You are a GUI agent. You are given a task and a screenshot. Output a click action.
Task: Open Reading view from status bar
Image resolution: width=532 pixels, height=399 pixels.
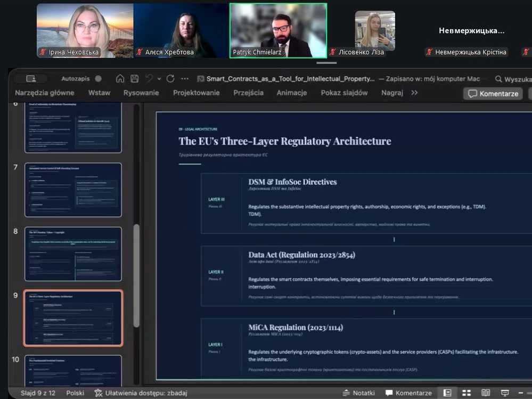[x=486, y=393]
